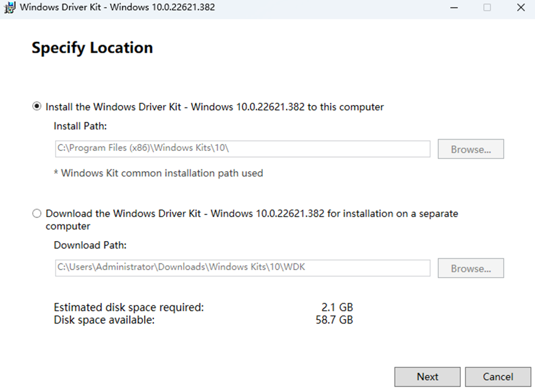This screenshot has width=535, height=392.
Task: Select Install the Windows Driver Kit radio button
Action: coord(36,106)
